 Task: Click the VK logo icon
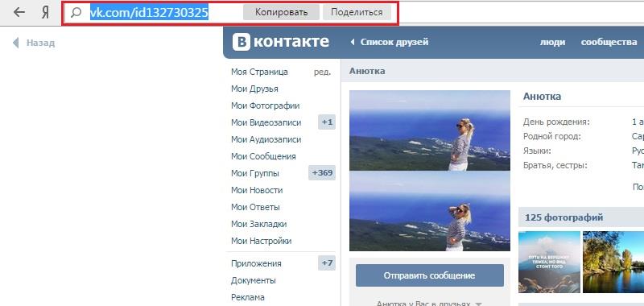pyautogui.click(x=241, y=42)
